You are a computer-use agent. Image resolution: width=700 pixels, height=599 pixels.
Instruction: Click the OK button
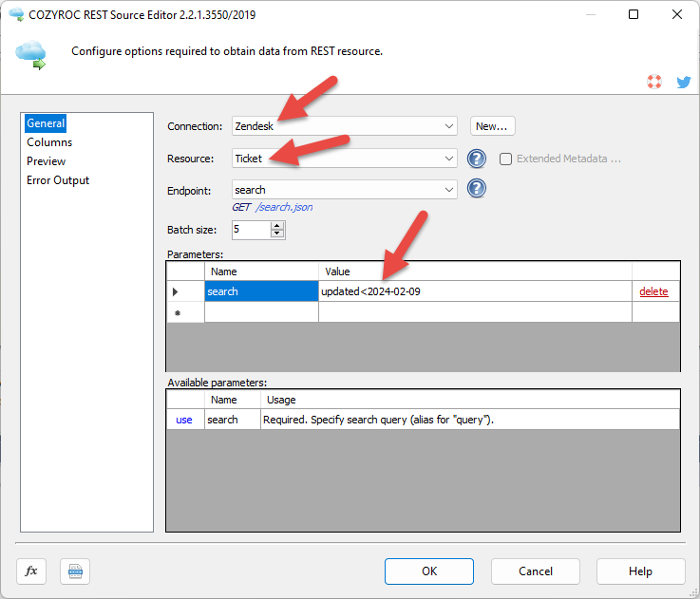429,571
